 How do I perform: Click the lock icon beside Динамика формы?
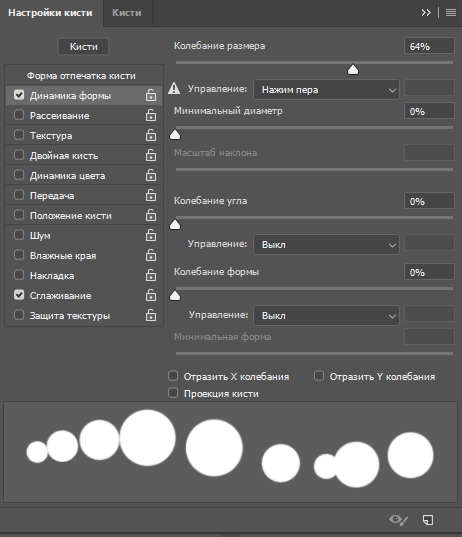coord(151,95)
